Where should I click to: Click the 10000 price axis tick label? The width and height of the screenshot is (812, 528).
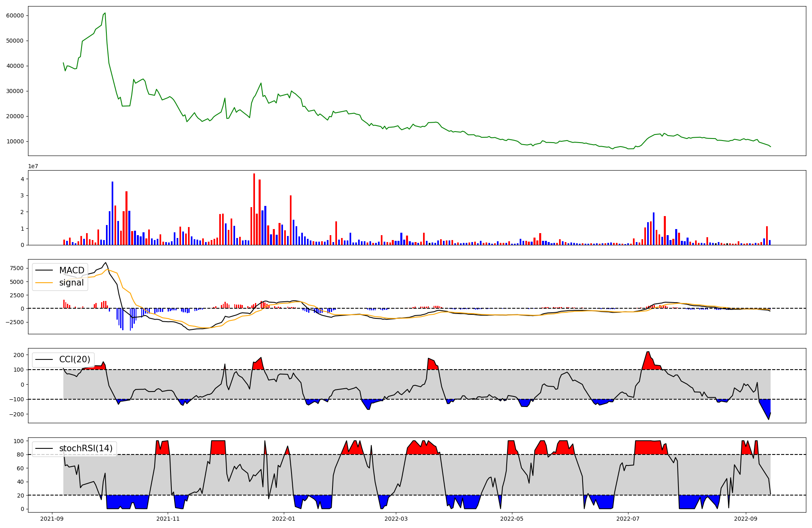(15, 141)
